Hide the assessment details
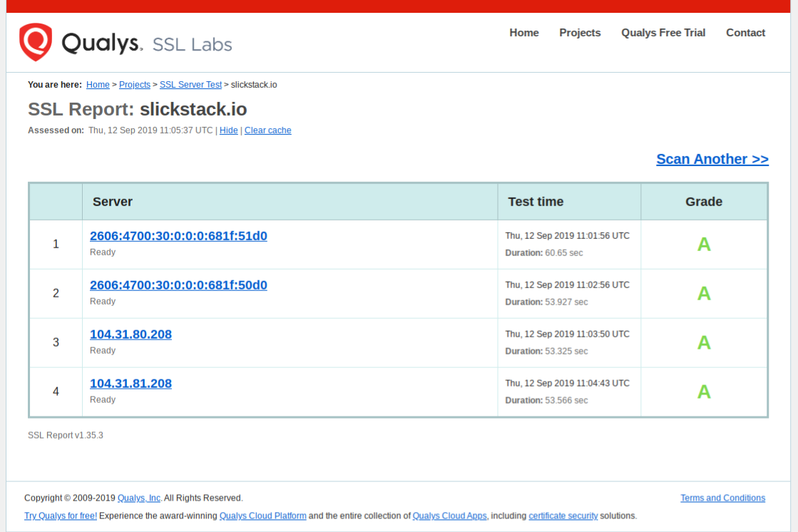The height and width of the screenshot is (532, 798). point(228,130)
